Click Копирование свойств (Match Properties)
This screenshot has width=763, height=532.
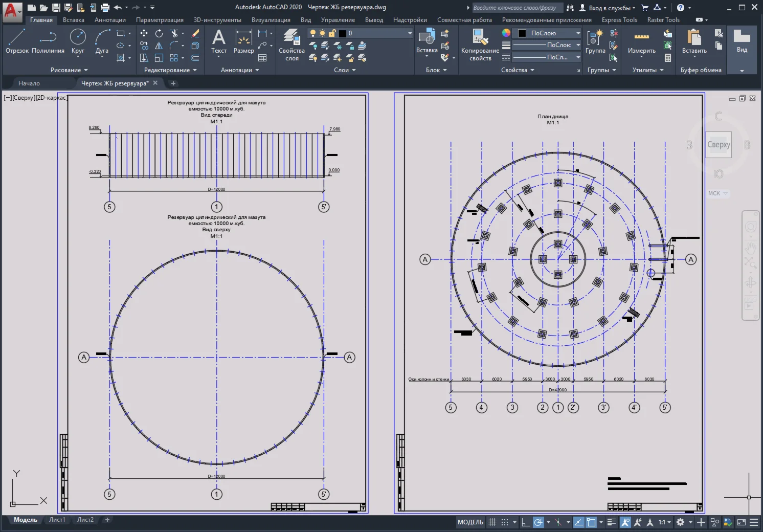coord(480,45)
